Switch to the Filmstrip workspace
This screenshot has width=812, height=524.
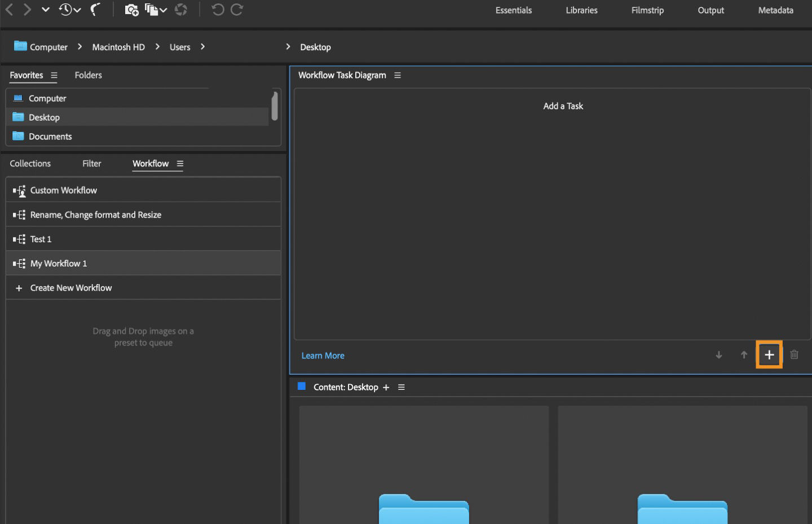coord(647,10)
